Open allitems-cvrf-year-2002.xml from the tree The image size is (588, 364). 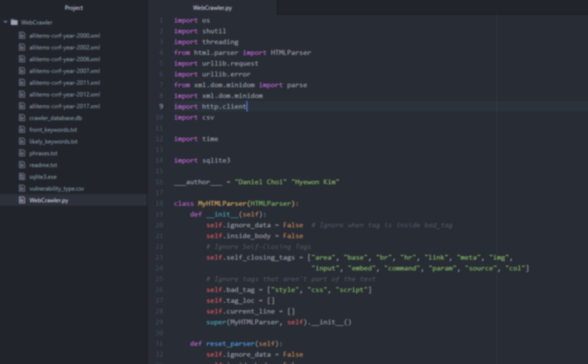[64, 48]
